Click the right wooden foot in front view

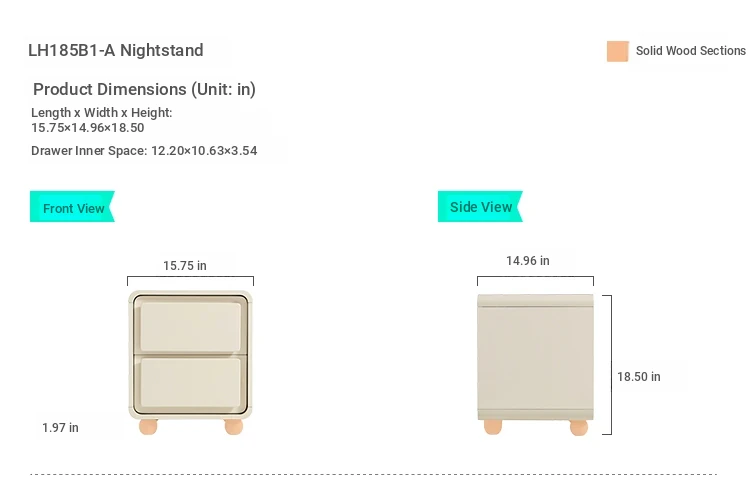[x=233, y=427]
